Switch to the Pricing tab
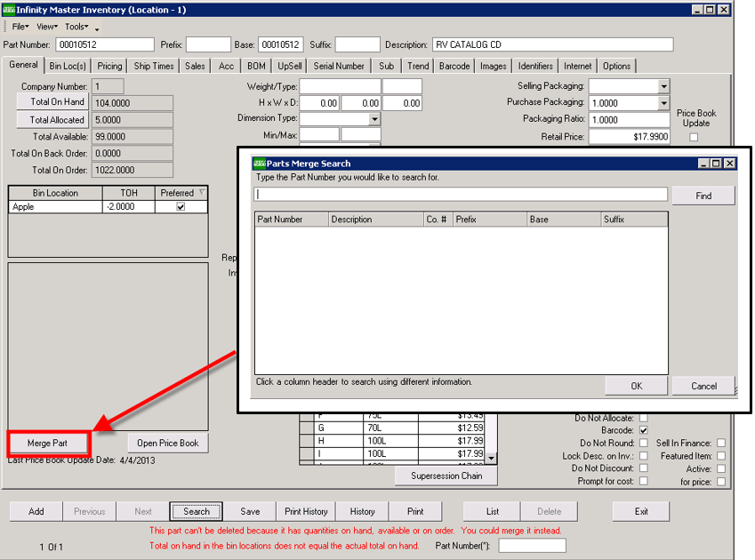 [108, 65]
